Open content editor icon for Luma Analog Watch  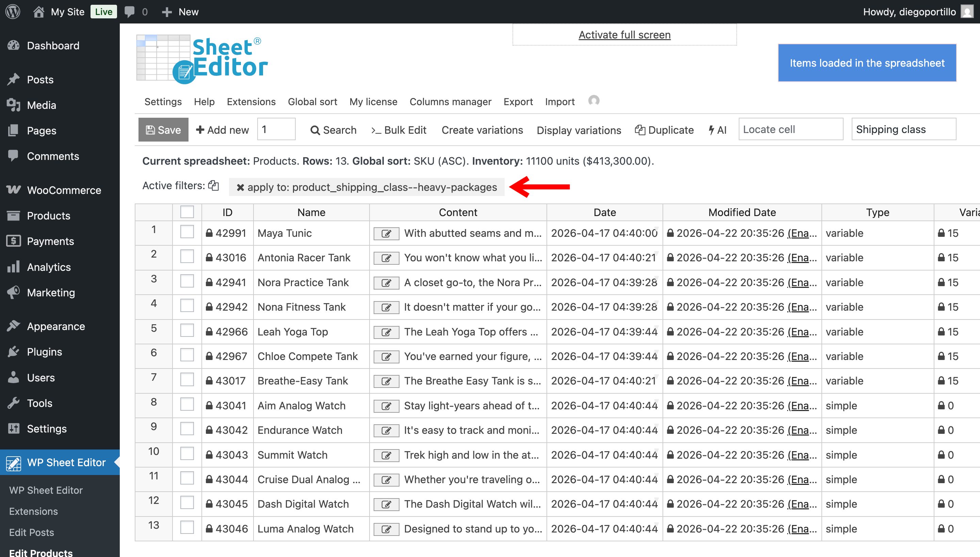(386, 529)
